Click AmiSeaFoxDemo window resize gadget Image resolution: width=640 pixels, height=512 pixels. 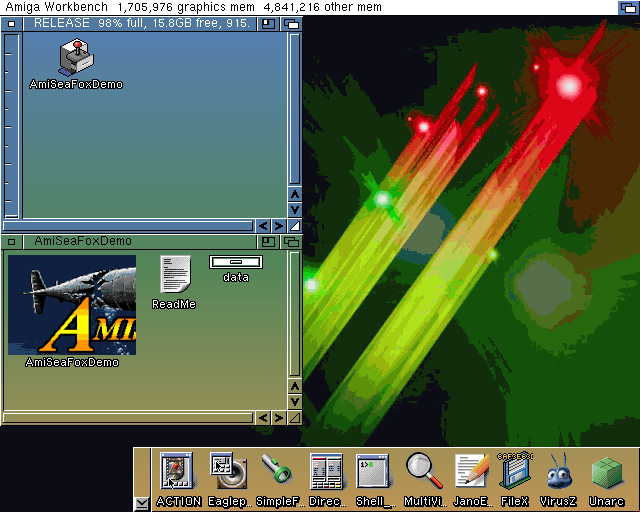point(295,418)
